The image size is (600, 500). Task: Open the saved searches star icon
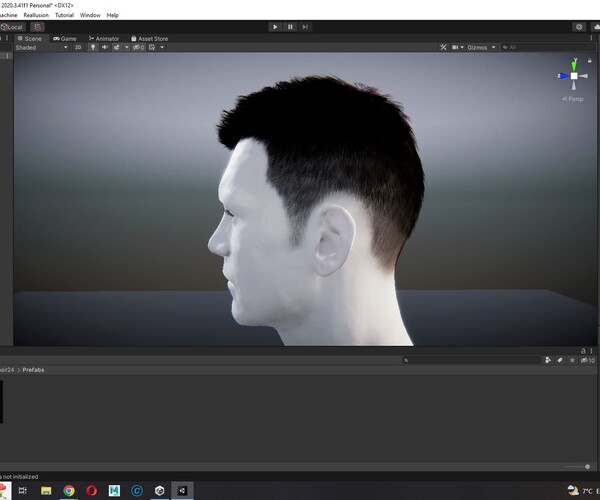click(572, 360)
